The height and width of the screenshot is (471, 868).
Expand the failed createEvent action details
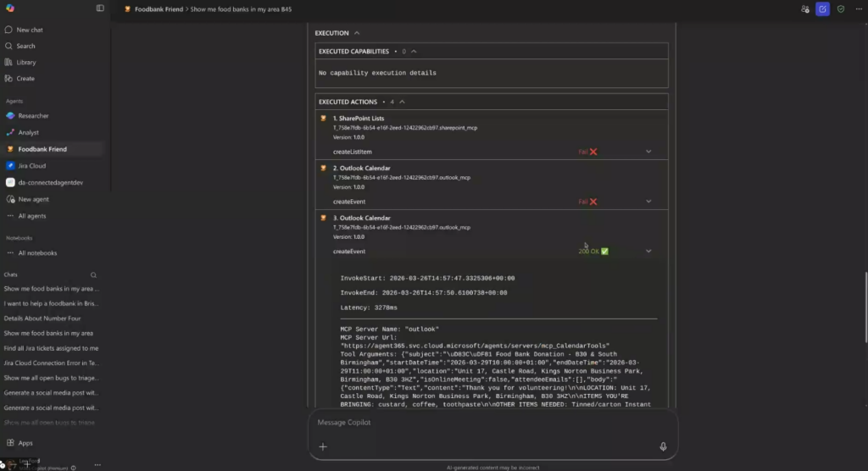648,202
